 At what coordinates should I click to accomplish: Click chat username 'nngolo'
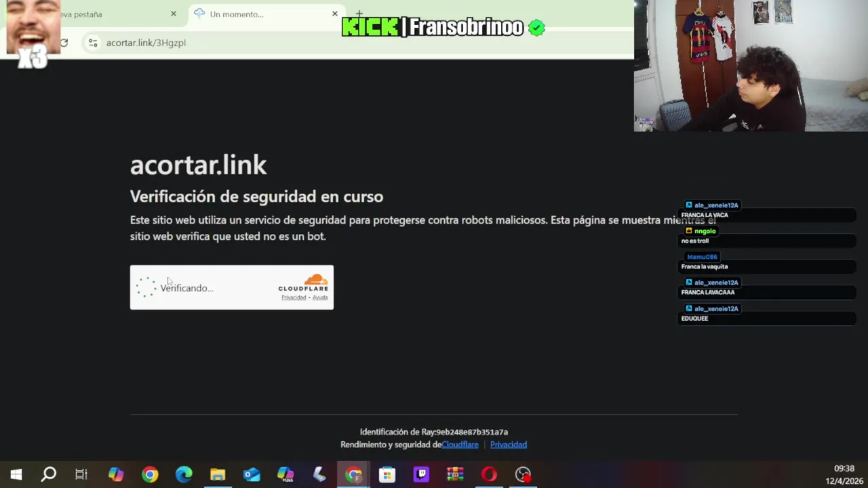(705, 231)
